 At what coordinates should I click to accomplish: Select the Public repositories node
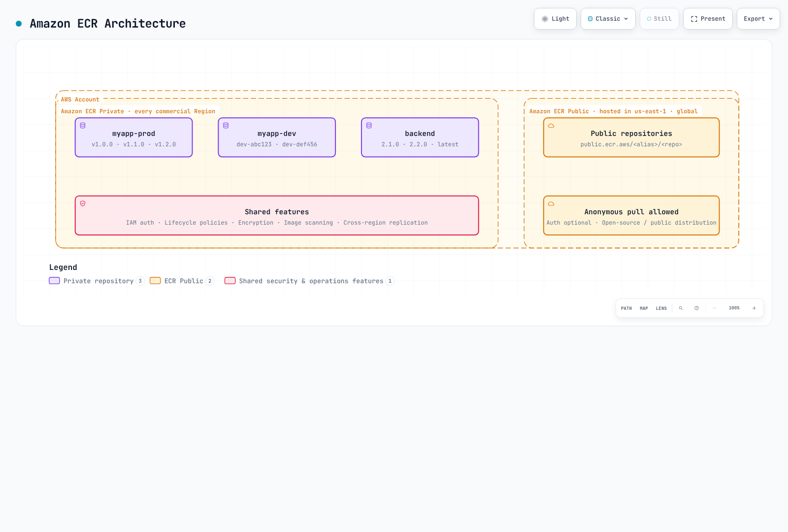pos(631,137)
